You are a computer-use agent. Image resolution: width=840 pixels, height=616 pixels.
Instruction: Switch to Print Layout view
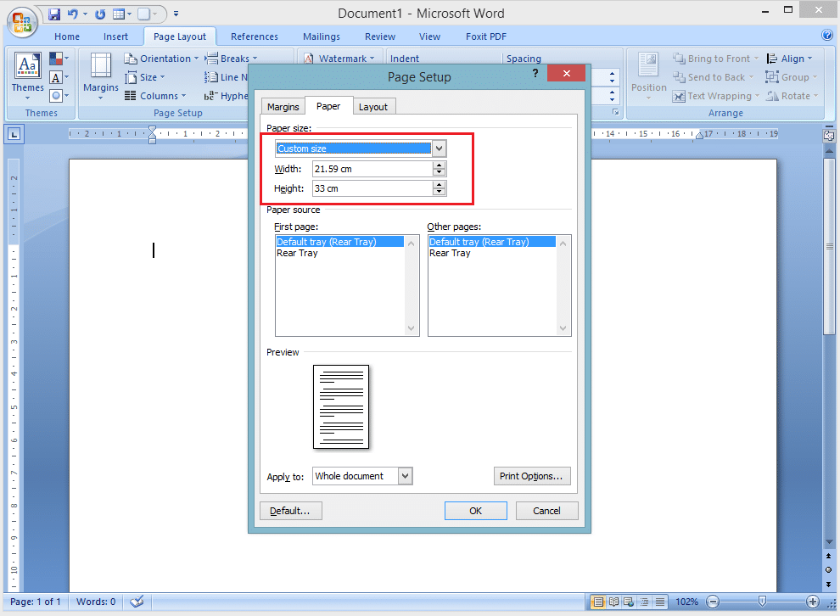point(598,602)
